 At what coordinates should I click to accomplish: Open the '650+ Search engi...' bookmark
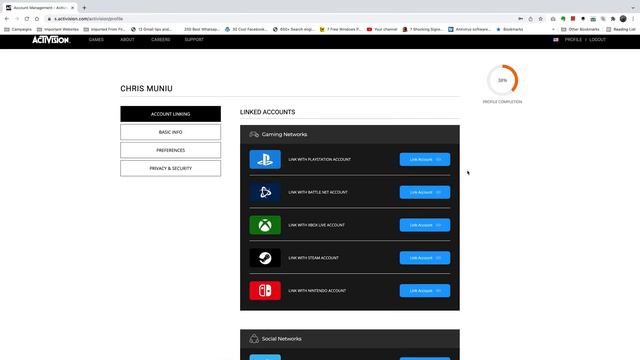coord(294,29)
